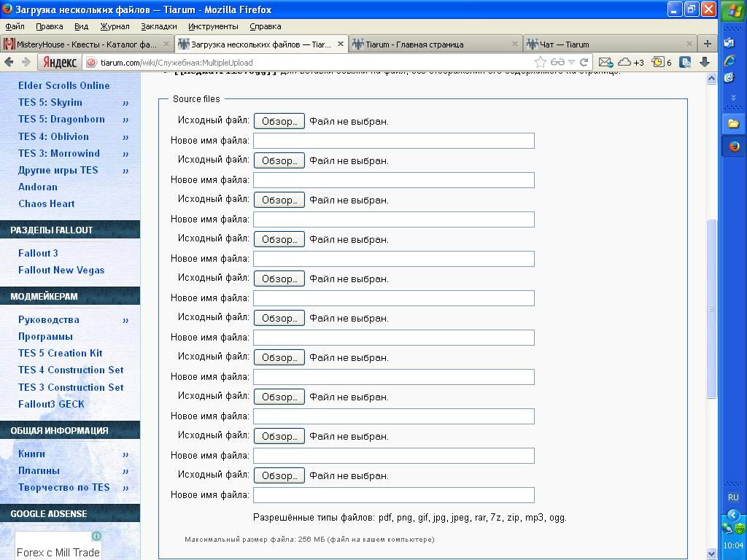
Task: Switch to Tiarum Главная страница tab
Action: pyautogui.click(x=436, y=44)
